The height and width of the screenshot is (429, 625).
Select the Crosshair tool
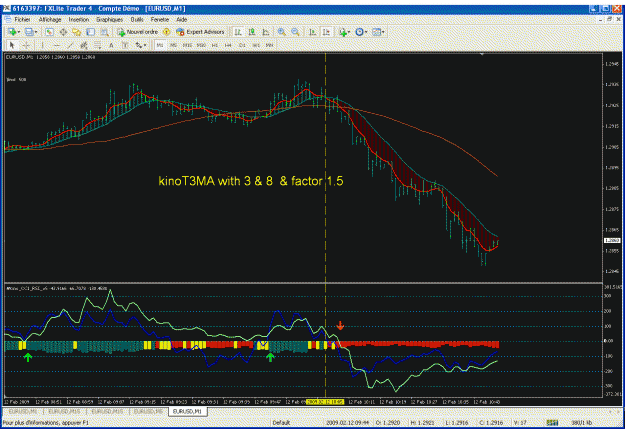[x=26, y=45]
